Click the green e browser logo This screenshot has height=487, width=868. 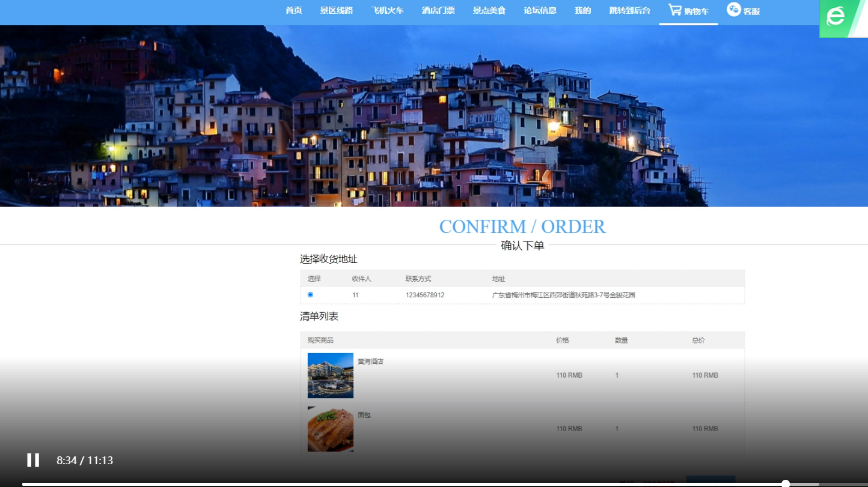click(x=836, y=16)
